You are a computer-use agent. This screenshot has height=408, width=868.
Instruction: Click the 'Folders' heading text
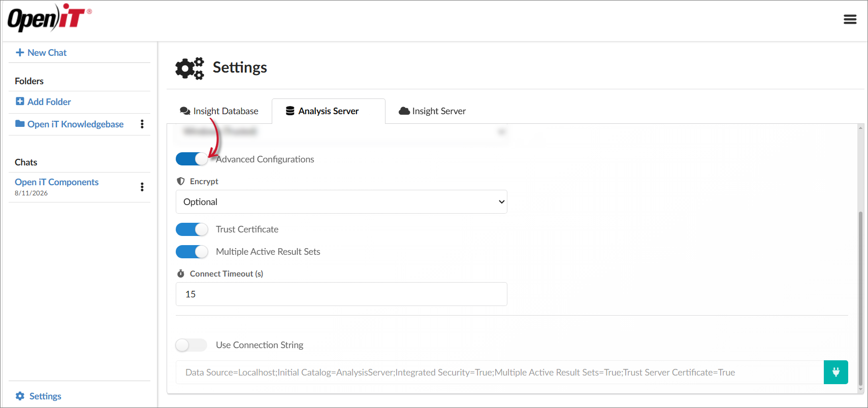[29, 81]
